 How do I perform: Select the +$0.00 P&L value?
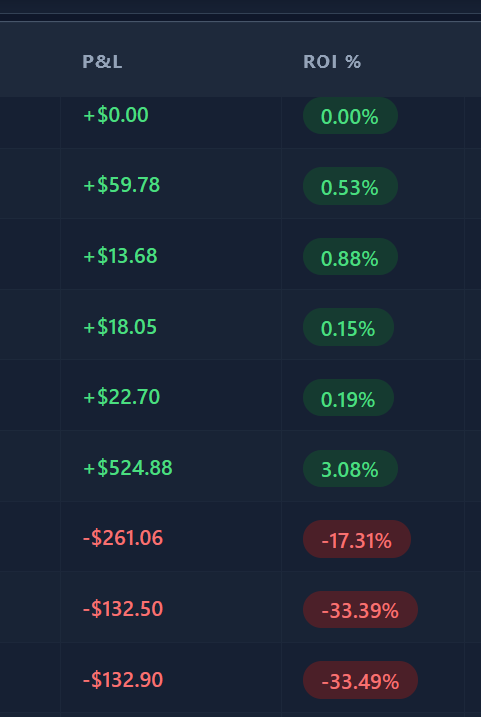click(116, 115)
